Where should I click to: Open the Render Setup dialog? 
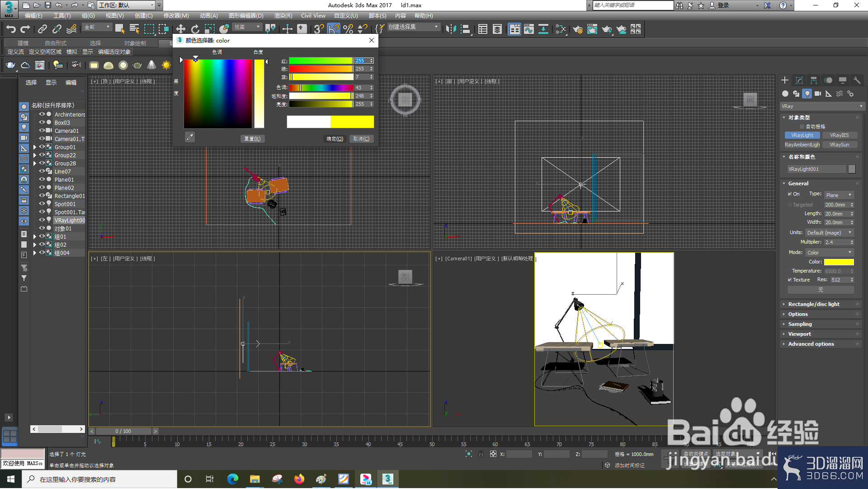[x=578, y=29]
